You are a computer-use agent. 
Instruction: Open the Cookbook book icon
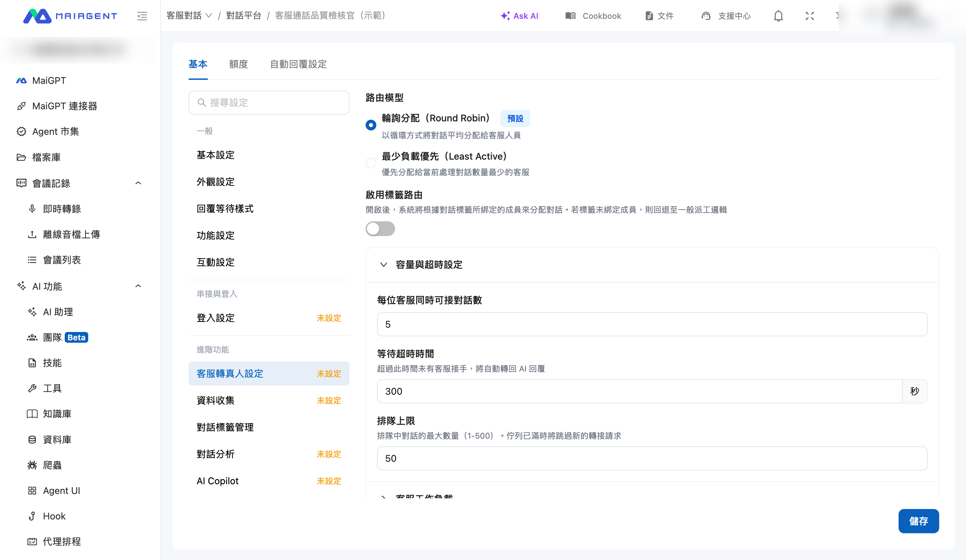[x=571, y=16]
